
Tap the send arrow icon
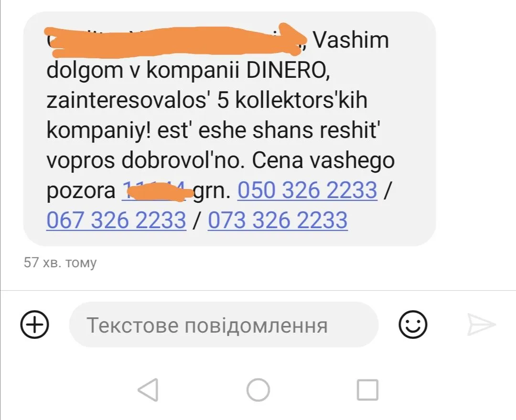coord(481,325)
